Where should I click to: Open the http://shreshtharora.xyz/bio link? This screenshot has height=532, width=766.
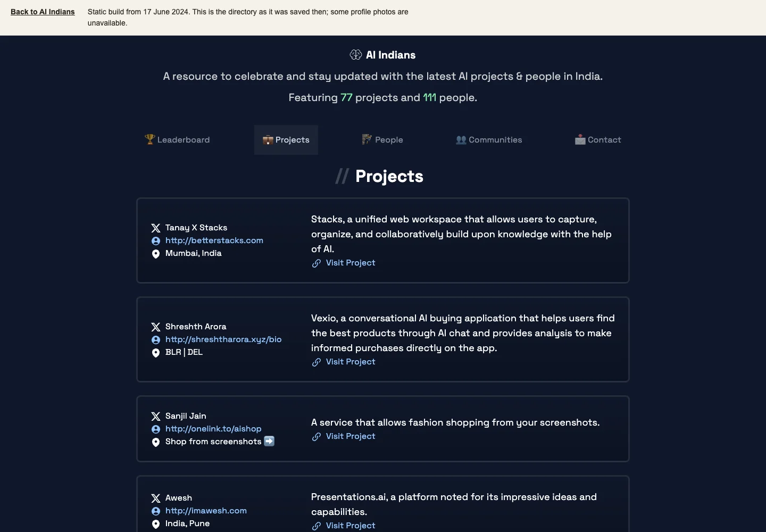(223, 339)
